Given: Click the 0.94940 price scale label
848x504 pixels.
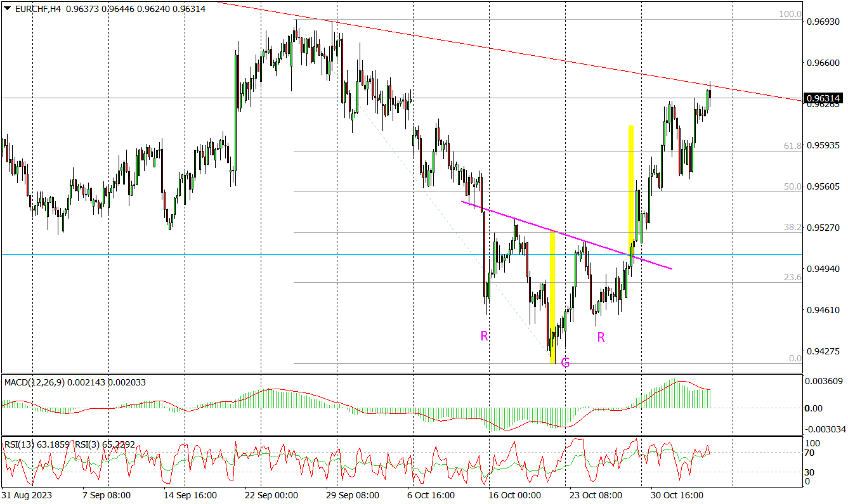Looking at the screenshot, I should (823, 269).
